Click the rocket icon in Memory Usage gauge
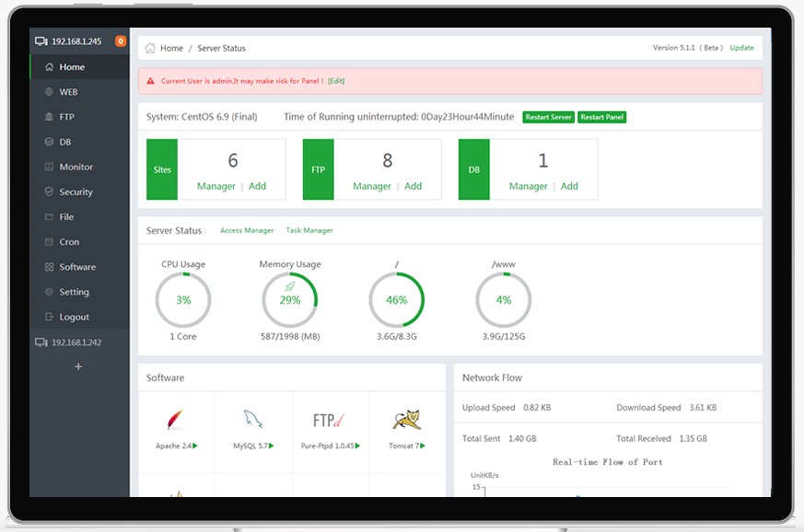The image size is (804, 532). click(290, 286)
